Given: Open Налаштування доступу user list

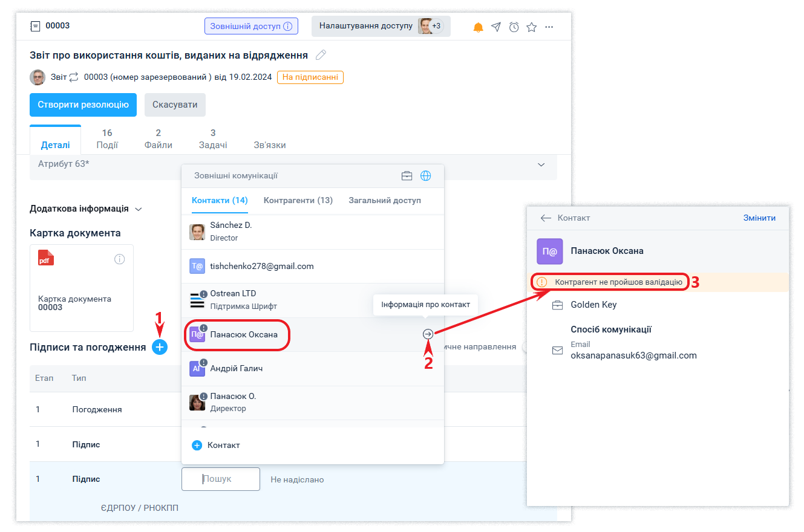Looking at the screenshot, I should 381,26.
